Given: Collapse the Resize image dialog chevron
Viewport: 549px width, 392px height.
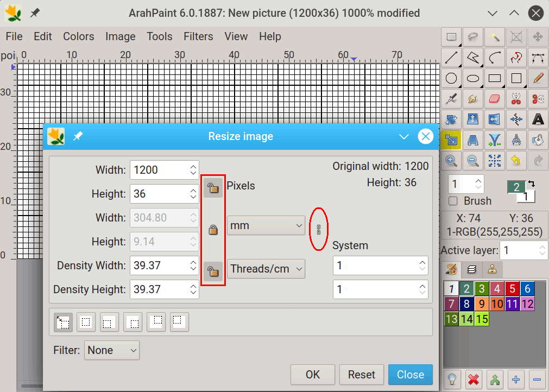Looking at the screenshot, I should 404,136.
